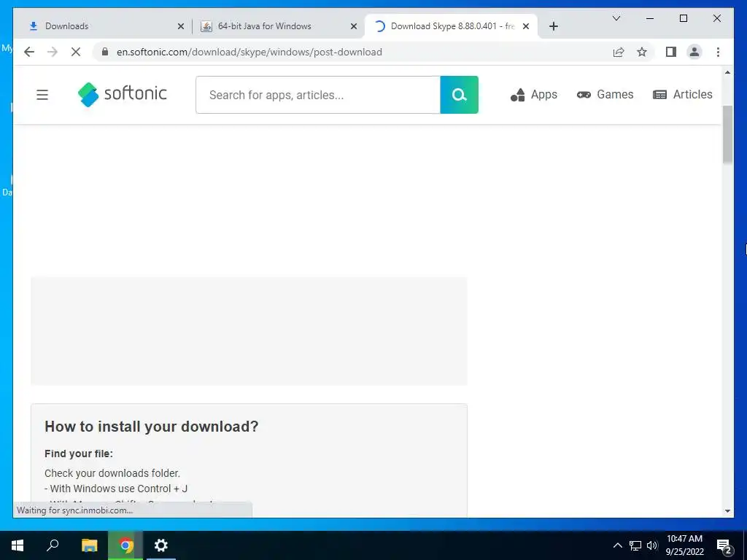Go to Softonic home via logo

click(x=123, y=94)
